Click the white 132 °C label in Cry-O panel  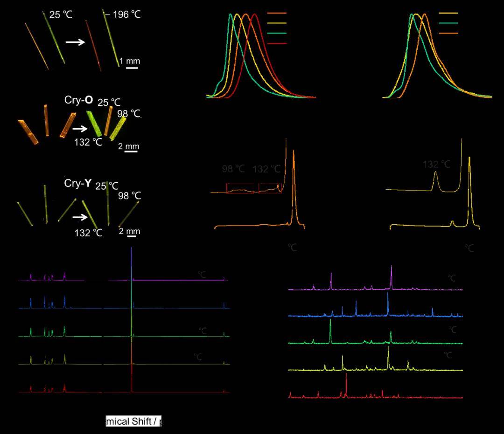[88, 142]
